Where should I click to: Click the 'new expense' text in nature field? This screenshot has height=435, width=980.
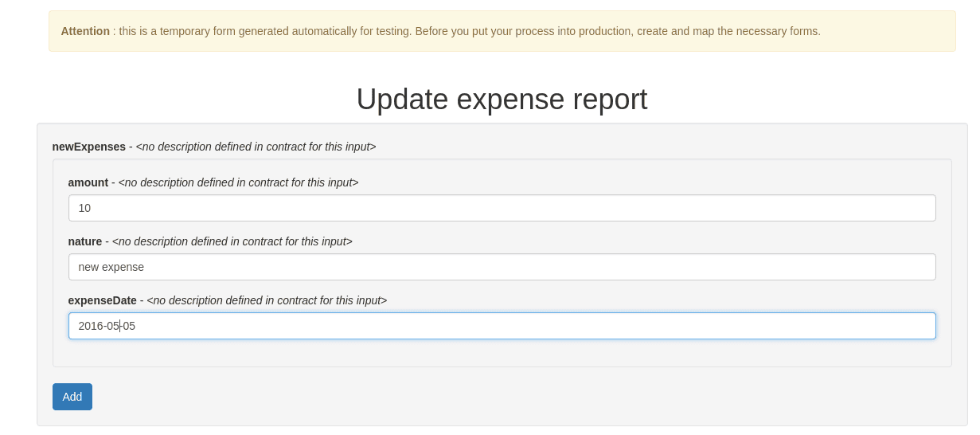click(x=111, y=267)
